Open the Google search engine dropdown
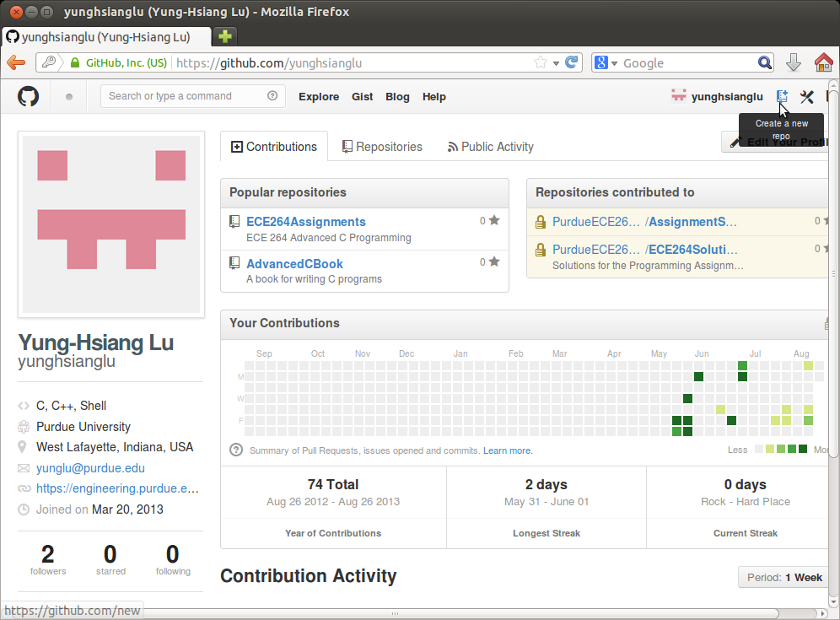Viewport: 840px width, 620px height. coord(606,63)
